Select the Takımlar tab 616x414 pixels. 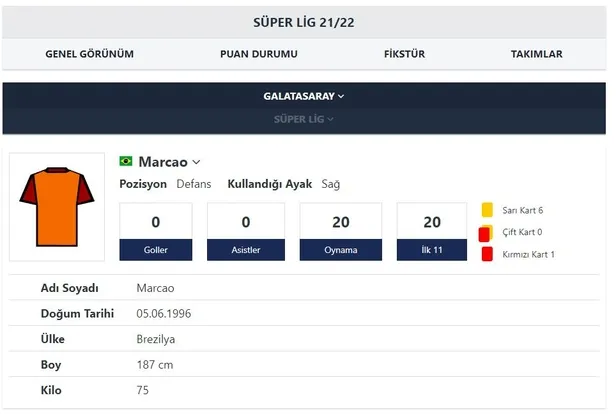(536, 54)
